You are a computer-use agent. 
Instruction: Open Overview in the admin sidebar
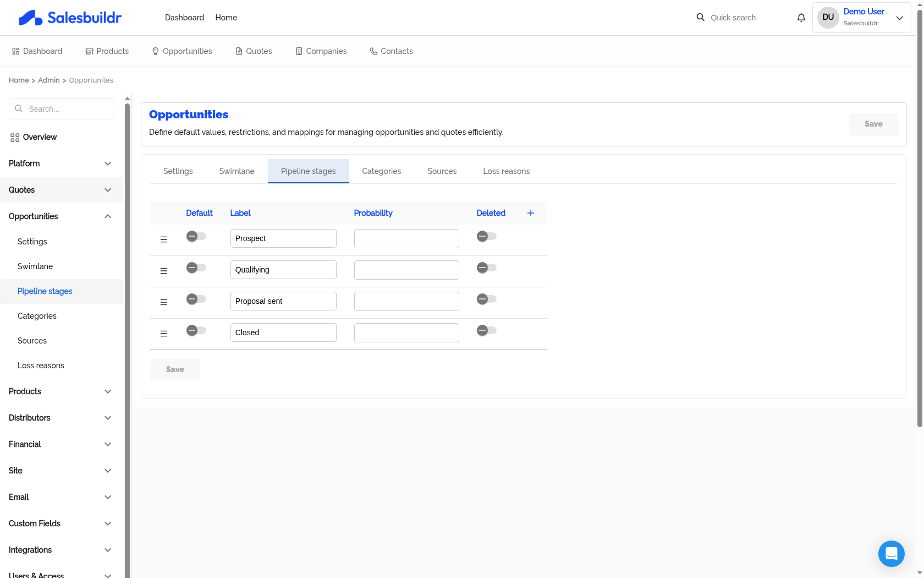(x=34, y=137)
